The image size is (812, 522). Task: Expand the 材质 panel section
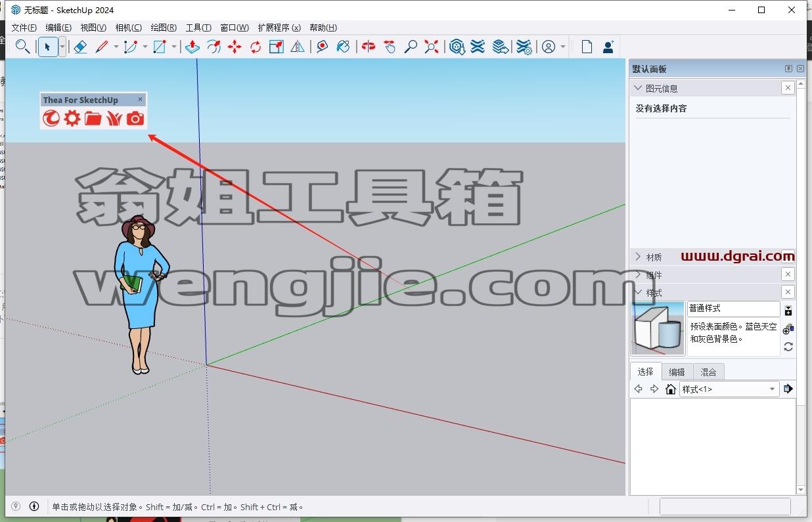pyautogui.click(x=637, y=257)
